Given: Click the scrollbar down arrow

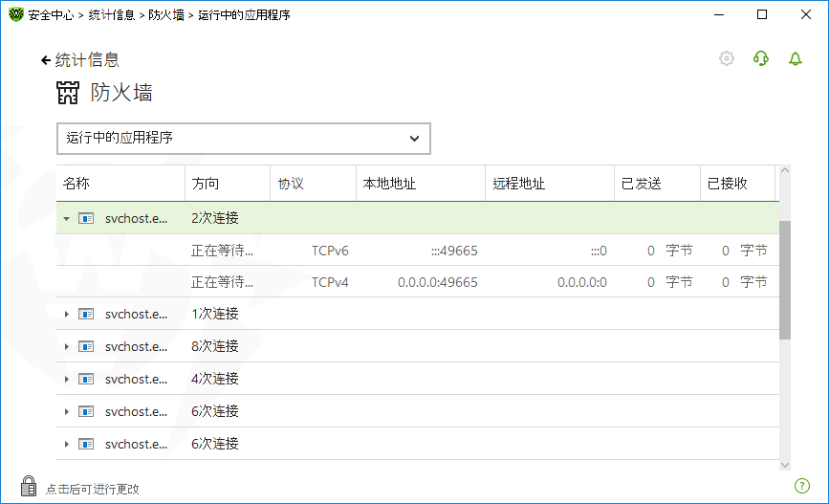Looking at the screenshot, I should 785,464.
